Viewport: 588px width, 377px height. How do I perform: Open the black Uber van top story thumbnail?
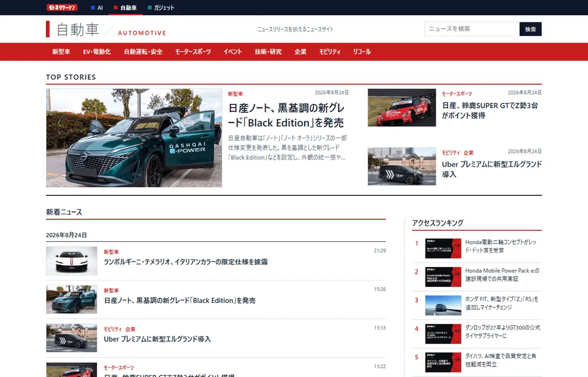(402, 166)
